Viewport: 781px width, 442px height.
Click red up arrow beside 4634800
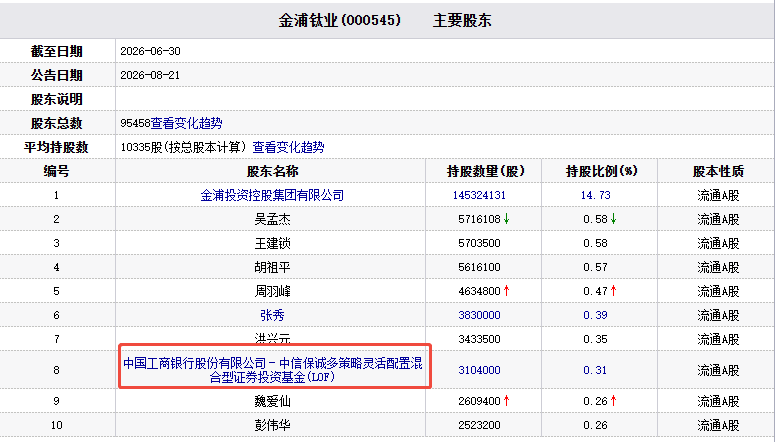[x=507, y=291]
